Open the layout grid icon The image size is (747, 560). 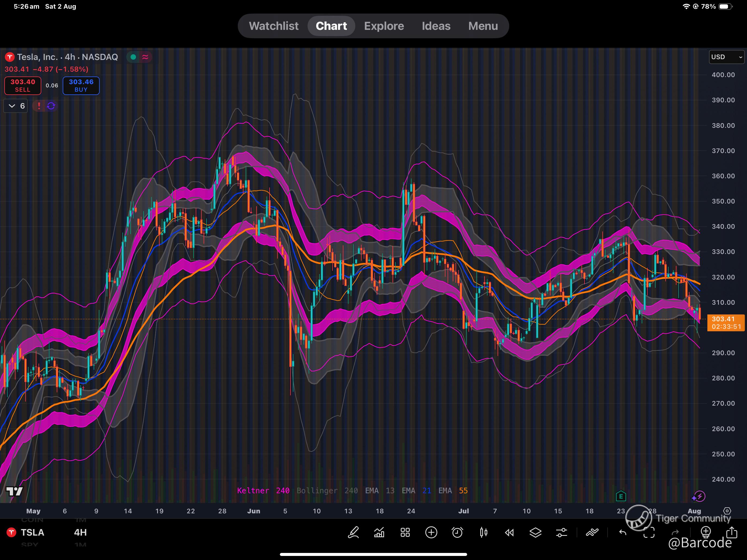pos(405,533)
